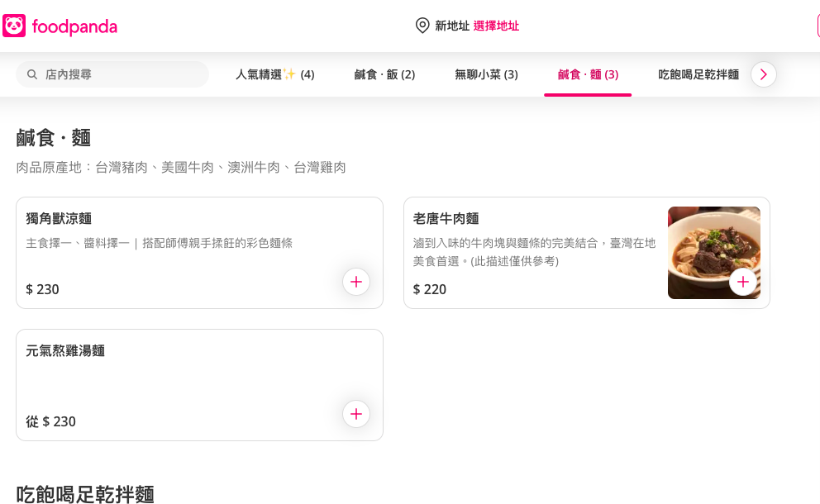Go to the 吃飽喝足乾拌麵 tab
This screenshot has height=504, width=820.
tap(698, 74)
